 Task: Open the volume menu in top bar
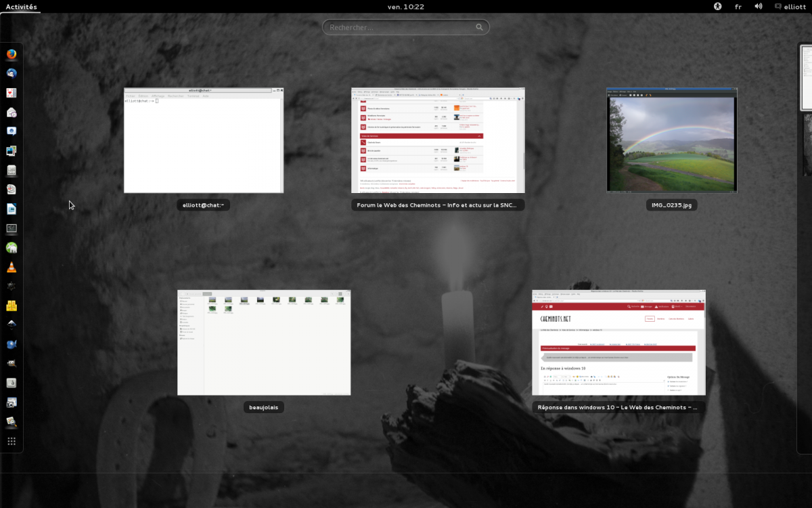pos(759,6)
